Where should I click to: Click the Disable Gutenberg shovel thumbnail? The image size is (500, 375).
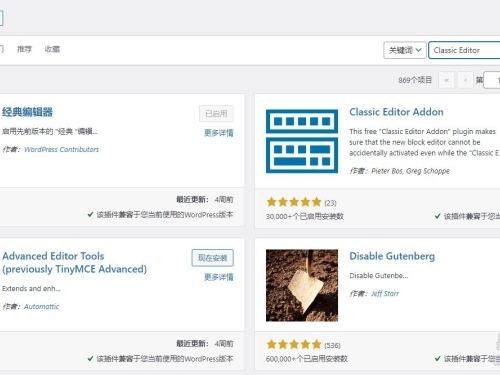[x=302, y=285]
